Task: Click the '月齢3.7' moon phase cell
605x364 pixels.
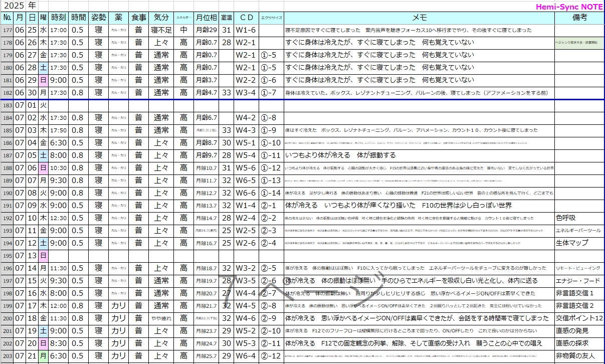Action: (206, 80)
